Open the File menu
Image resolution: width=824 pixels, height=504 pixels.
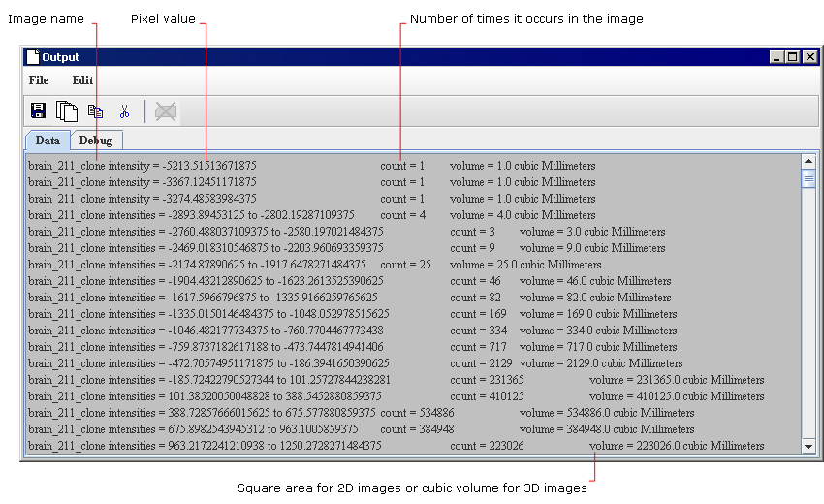(x=39, y=80)
